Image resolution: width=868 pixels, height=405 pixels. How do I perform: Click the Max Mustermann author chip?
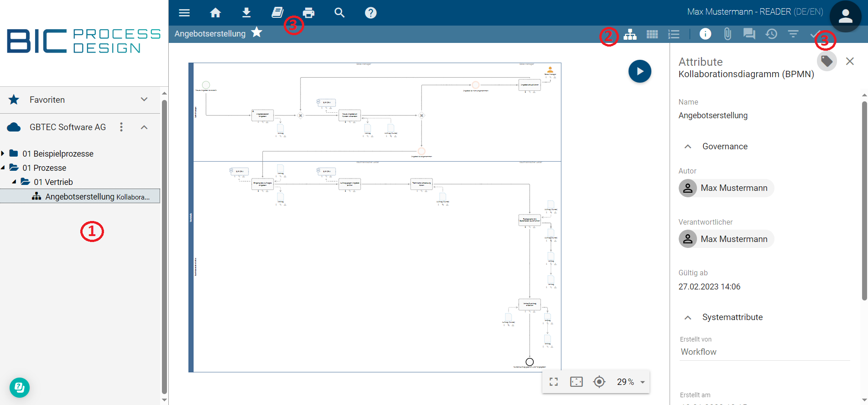[726, 188]
